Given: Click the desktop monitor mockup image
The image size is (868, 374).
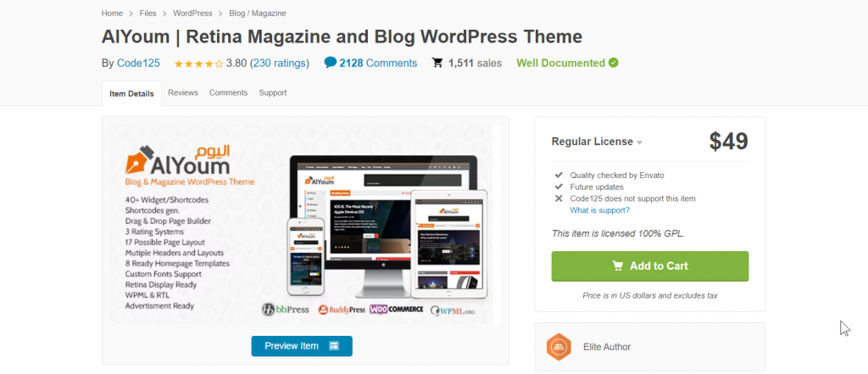Looking at the screenshot, I should [x=383, y=226].
